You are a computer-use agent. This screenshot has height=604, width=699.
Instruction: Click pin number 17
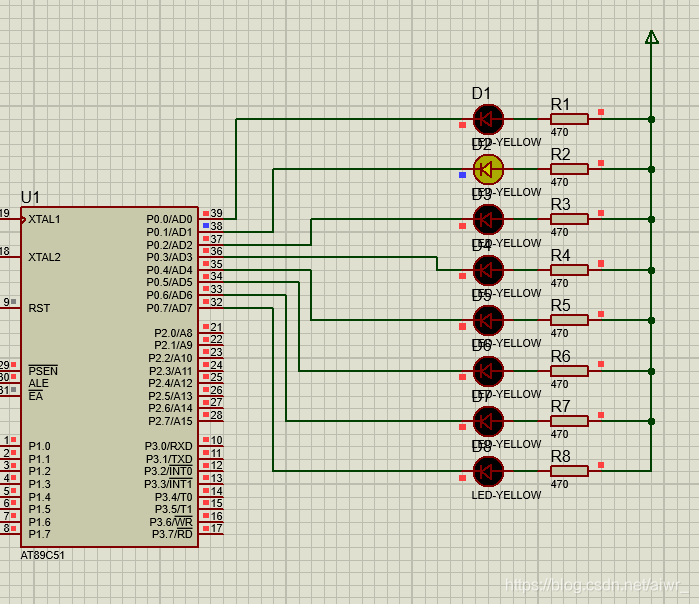[x=216, y=528]
